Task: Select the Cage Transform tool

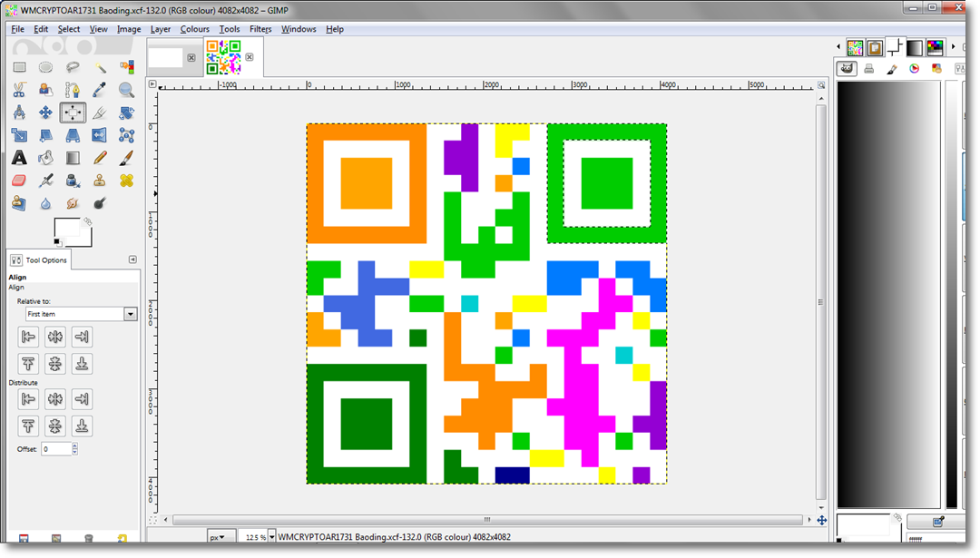Action: [x=126, y=135]
